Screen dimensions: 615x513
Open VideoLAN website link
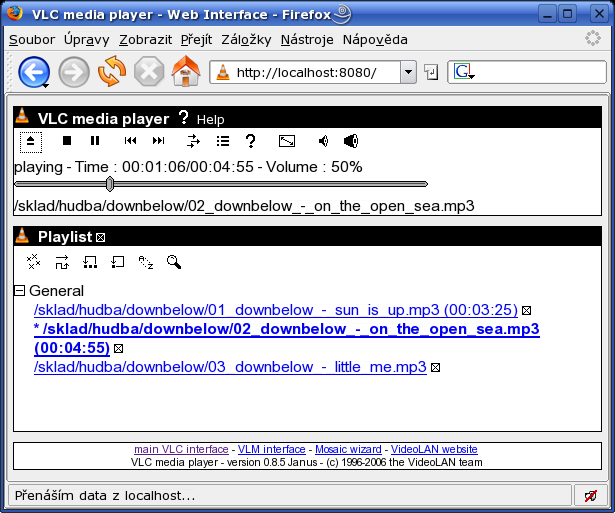(x=434, y=449)
